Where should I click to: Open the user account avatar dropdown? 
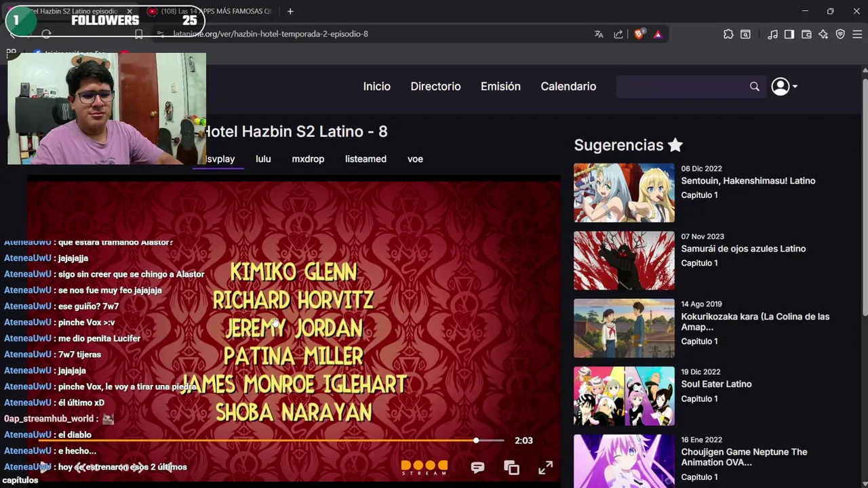click(785, 87)
